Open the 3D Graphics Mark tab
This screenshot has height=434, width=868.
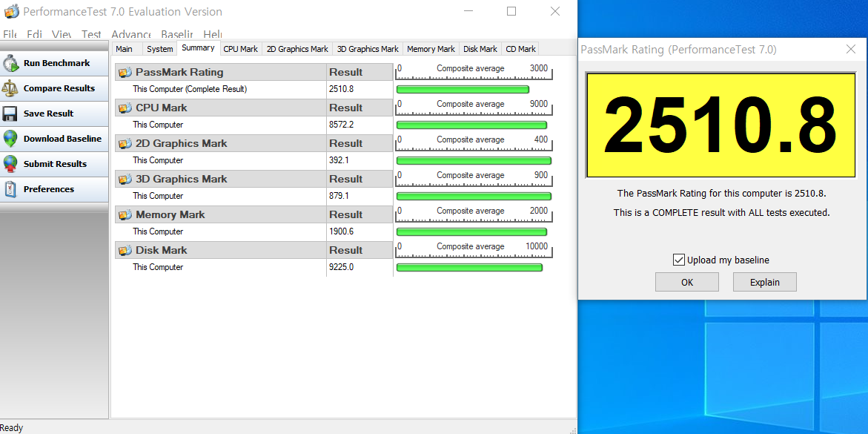368,49
